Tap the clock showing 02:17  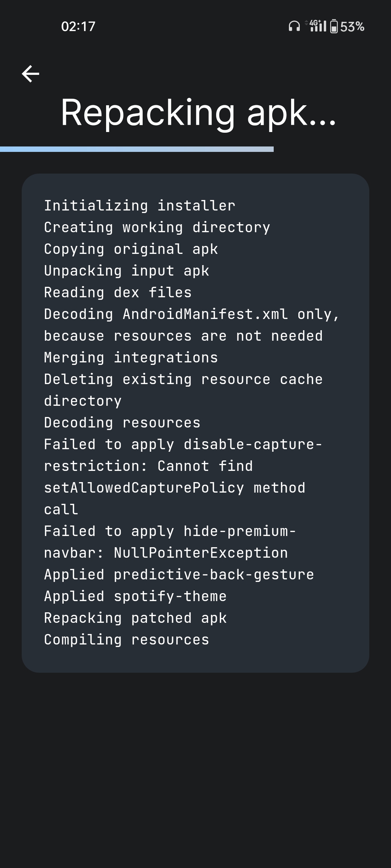(x=78, y=26)
